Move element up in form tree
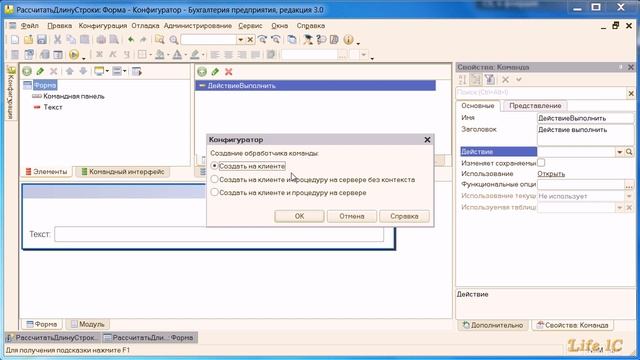 pos(69,71)
